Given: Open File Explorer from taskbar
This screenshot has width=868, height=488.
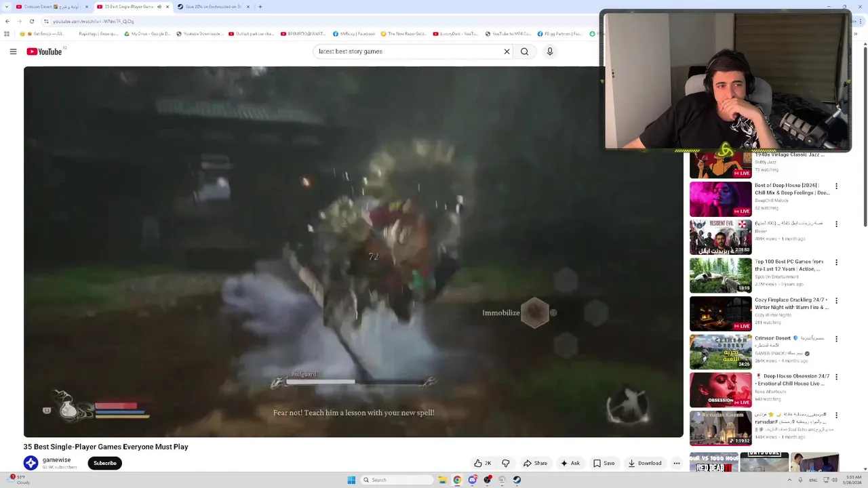Looking at the screenshot, I should [442, 480].
